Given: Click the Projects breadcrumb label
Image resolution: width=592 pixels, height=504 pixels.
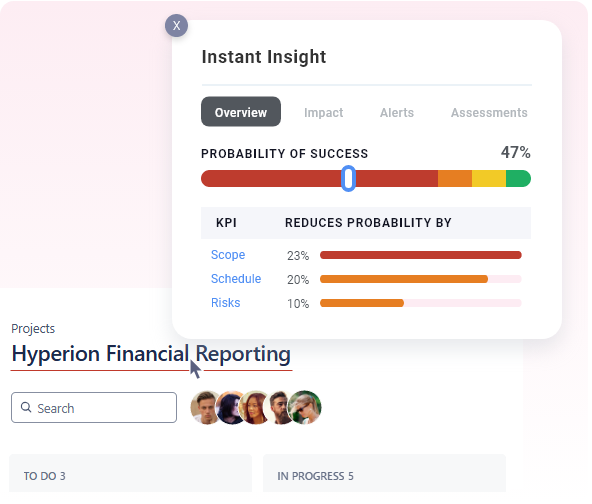Looking at the screenshot, I should tap(33, 328).
